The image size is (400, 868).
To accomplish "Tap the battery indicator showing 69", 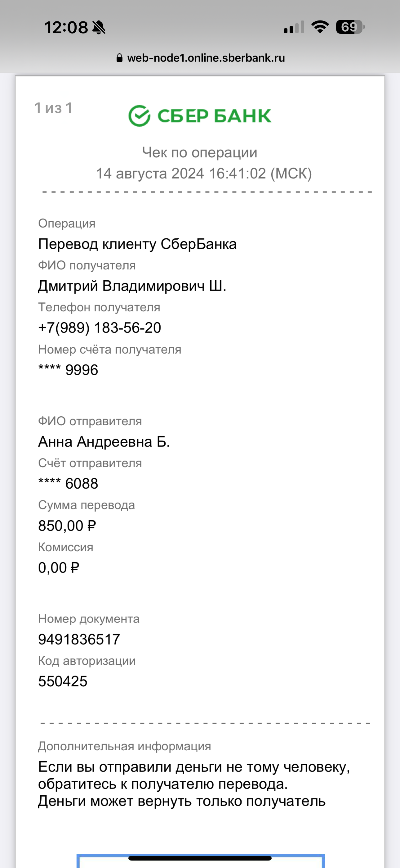I will [350, 27].
